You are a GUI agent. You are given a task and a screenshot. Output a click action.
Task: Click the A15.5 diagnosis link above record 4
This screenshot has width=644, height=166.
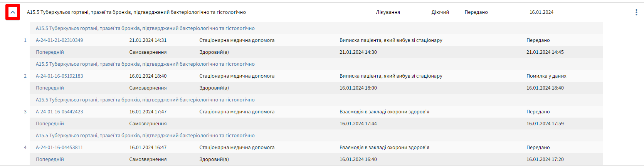(145, 136)
